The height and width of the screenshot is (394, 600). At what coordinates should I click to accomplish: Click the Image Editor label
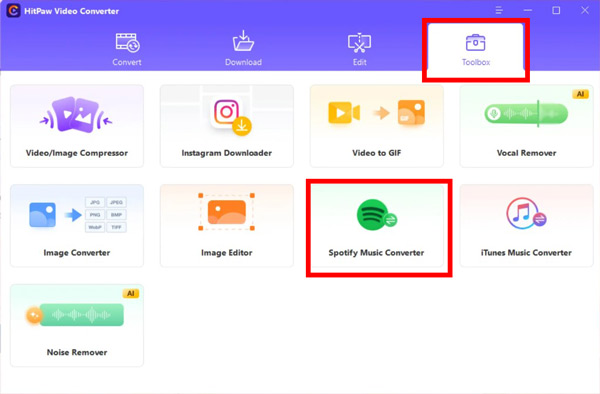[227, 253]
